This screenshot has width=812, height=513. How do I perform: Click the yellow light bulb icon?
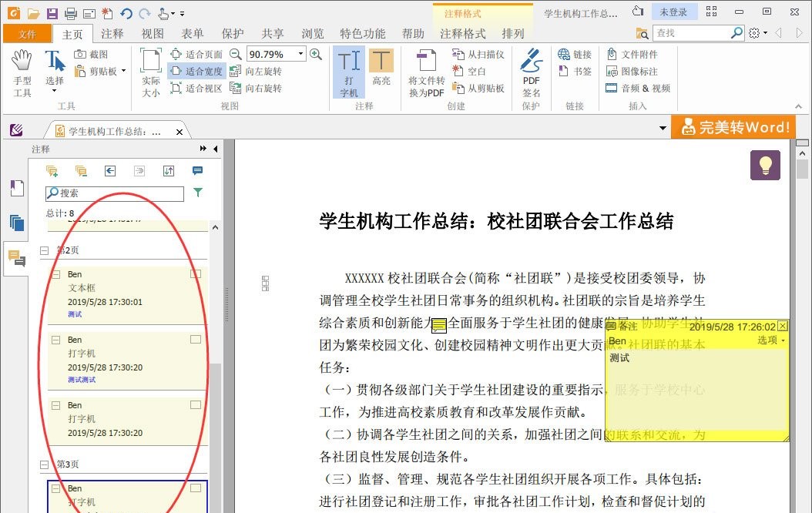coord(765,165)
